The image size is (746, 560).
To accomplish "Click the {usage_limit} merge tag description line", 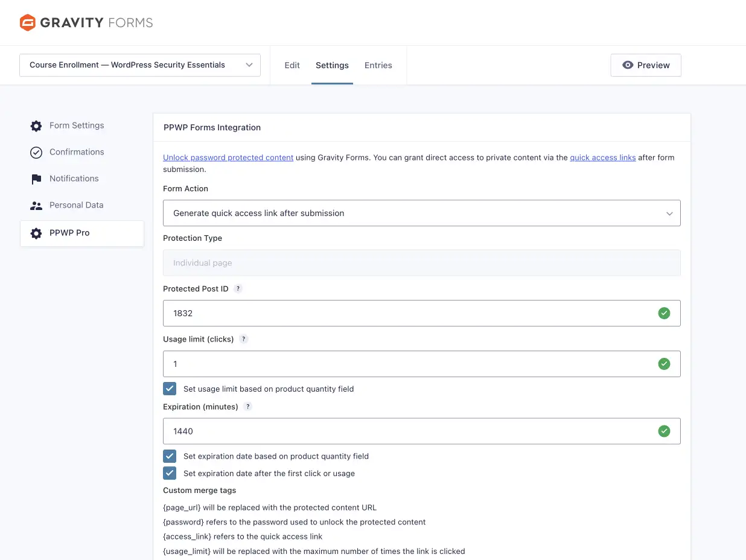I will tap(314, 551).
